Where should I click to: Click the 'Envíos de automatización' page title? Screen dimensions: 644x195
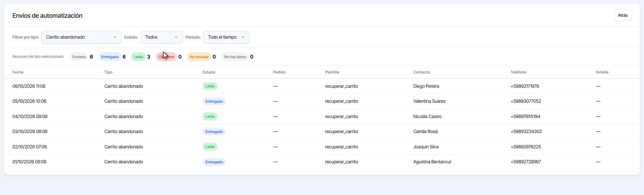(x=47, y=15)
